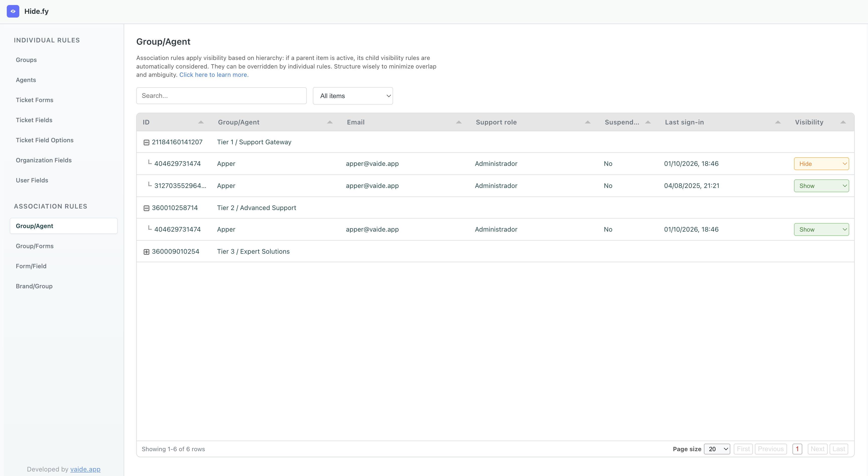This screenshot has width=868, height=476.
Task: Sort by Email column arrow
Action: (459, 122)
